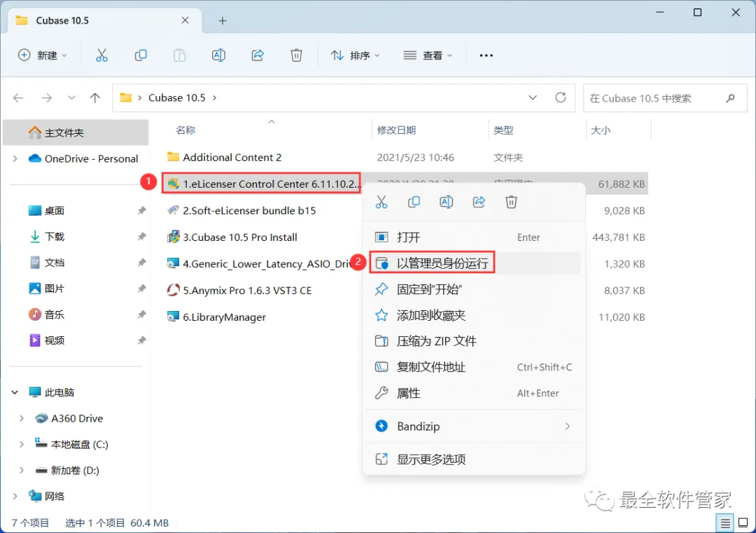Open the 新建 new item dropdown
This screenshot has width=756, height=533.
click(43, 55)
